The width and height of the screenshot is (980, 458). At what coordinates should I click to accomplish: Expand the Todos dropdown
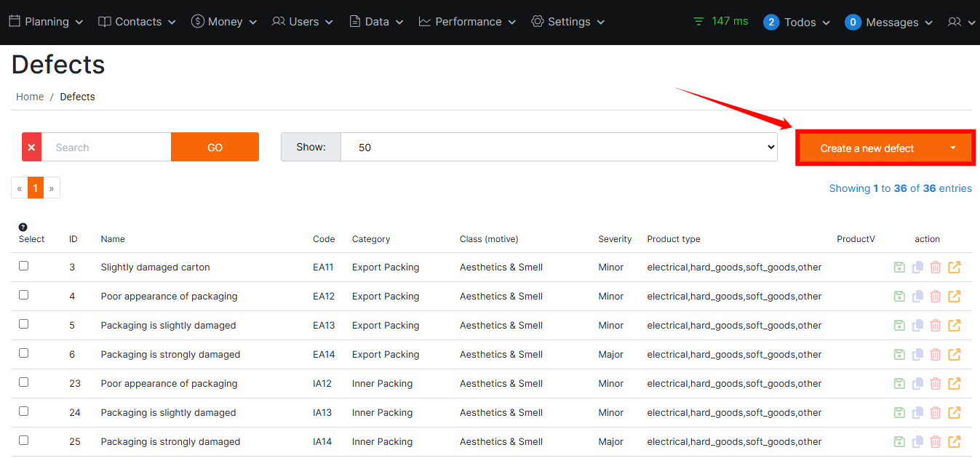coord(797,22)
